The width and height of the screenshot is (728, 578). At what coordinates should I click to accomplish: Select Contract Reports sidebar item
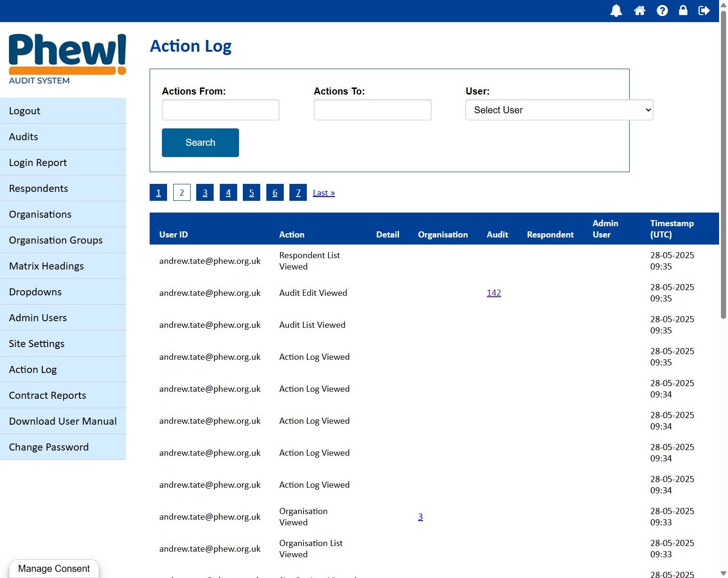(x=63, y=396)
